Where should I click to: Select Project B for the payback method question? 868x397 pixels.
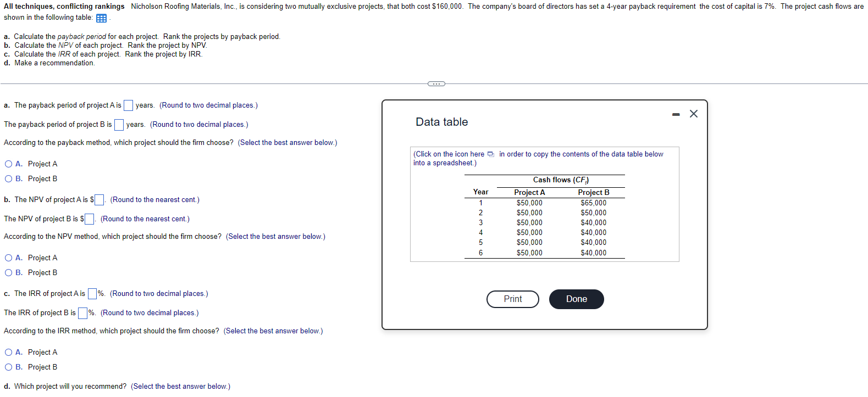coord(9,179)
